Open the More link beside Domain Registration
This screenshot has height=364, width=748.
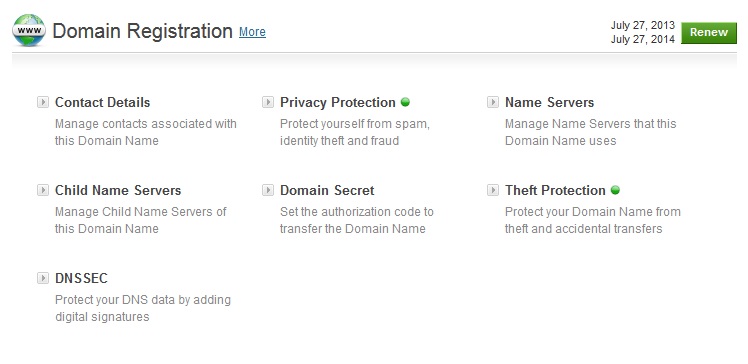(252, 32)
